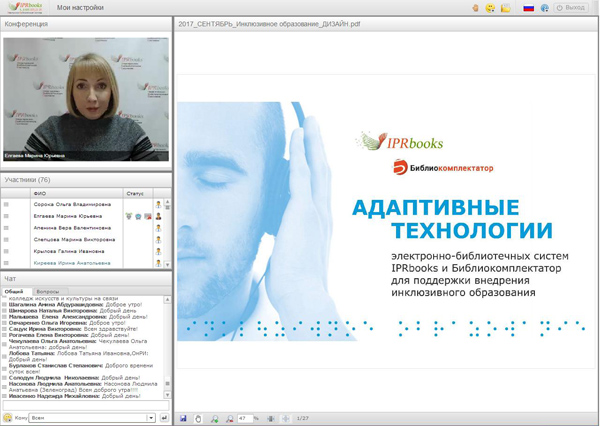Switch to the Вопросы chat tab
600x426 pixels.
(x=48, y=292)
